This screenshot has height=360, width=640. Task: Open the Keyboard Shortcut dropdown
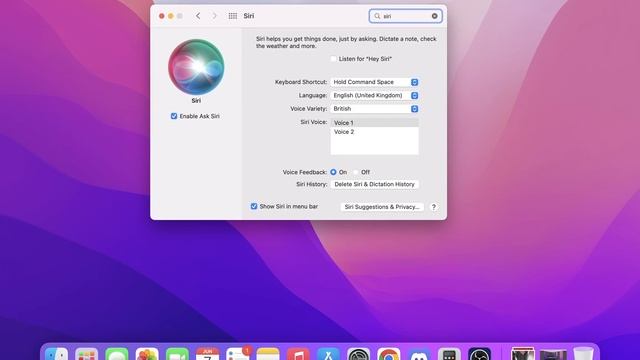pyautogui.click(x=374, y=82)
